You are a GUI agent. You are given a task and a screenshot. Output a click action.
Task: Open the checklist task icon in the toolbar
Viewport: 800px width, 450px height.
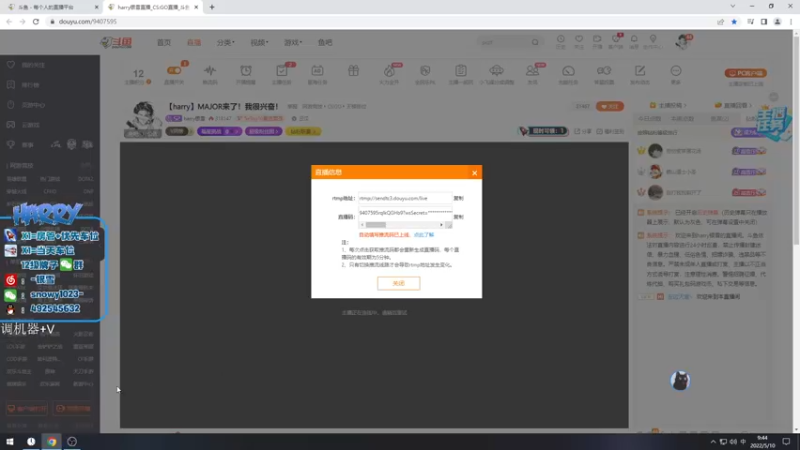(282, 70)
